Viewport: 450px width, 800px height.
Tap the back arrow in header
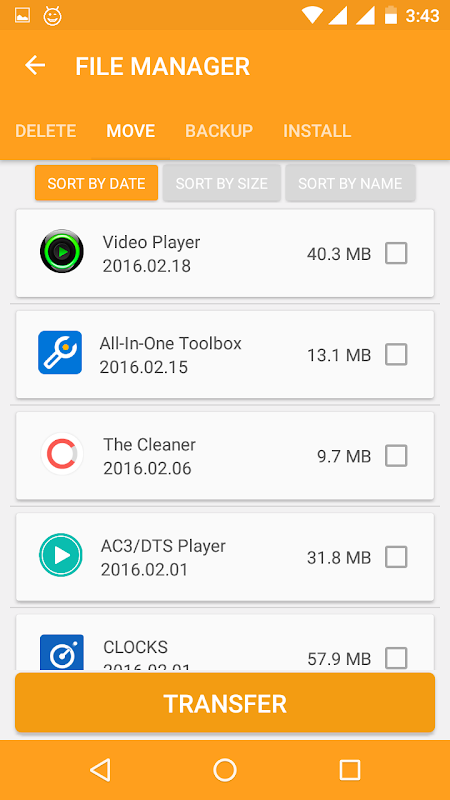[35, 66]
